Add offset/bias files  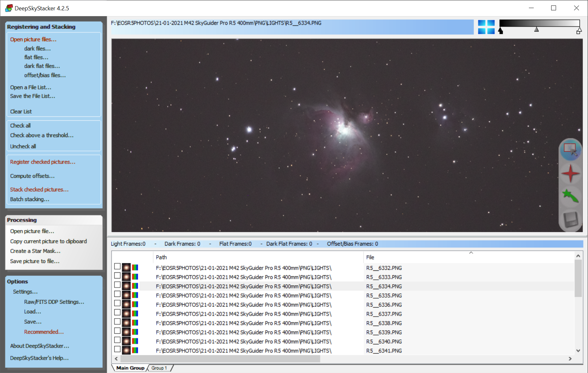[x=45, y=75]
